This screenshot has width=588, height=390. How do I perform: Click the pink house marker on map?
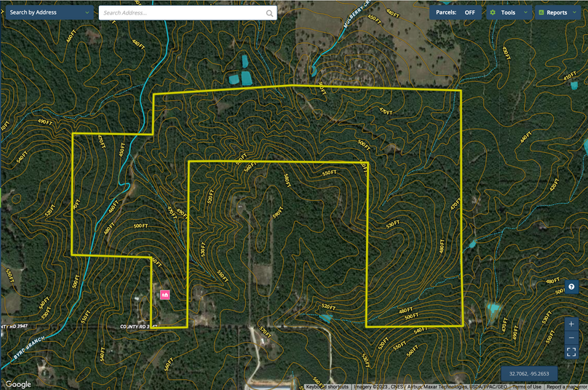point(165,295)
